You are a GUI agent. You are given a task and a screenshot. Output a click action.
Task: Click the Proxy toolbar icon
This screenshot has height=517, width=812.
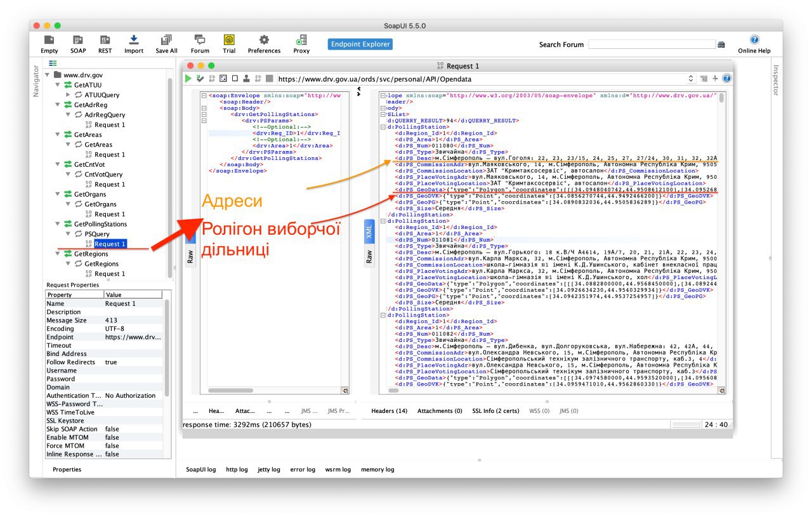pos(301,40)
